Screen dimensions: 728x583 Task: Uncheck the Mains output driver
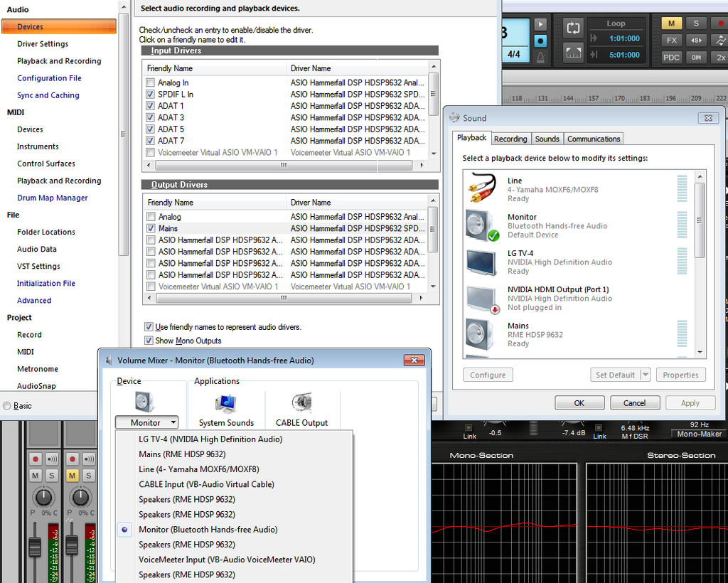[x=151, y=229]
